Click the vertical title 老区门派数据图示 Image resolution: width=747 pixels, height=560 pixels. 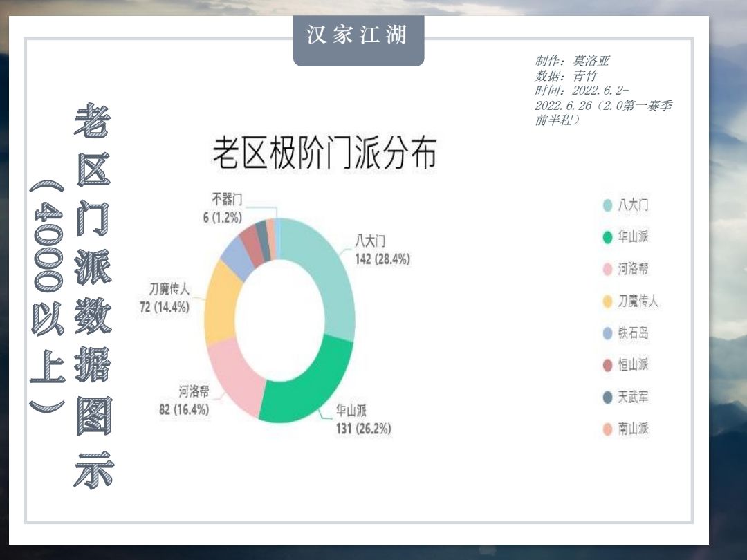93,295
